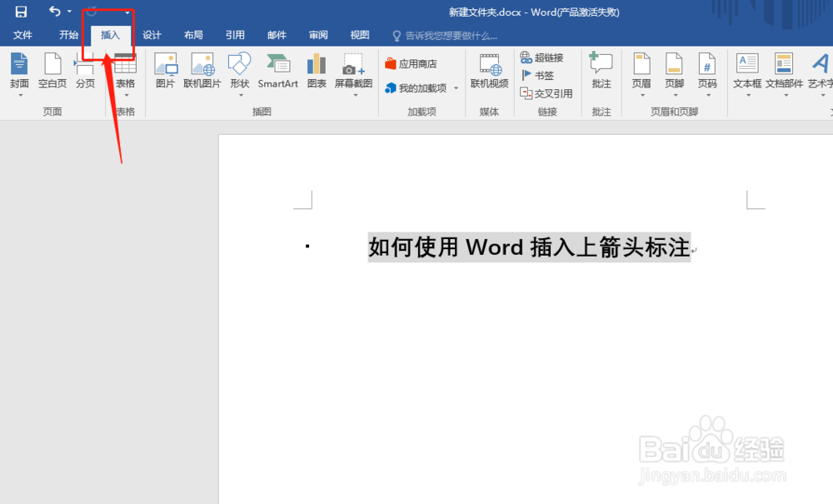This screenshot has height=504, width=833.
Task: Insert a cover page with 封面
Action: (20, 71)
